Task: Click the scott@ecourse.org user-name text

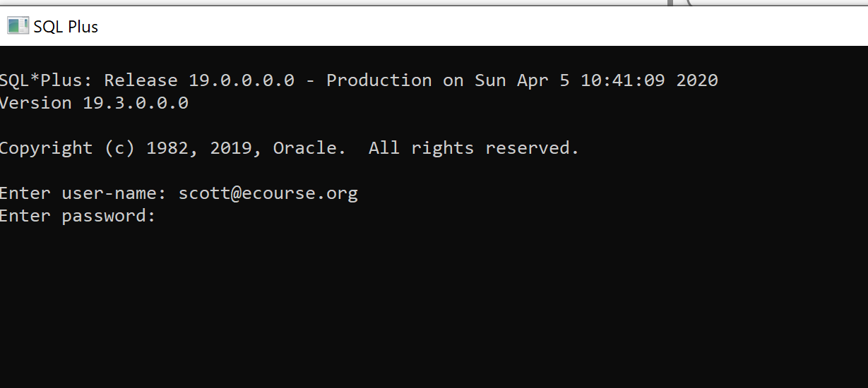Action: [268, 193]
